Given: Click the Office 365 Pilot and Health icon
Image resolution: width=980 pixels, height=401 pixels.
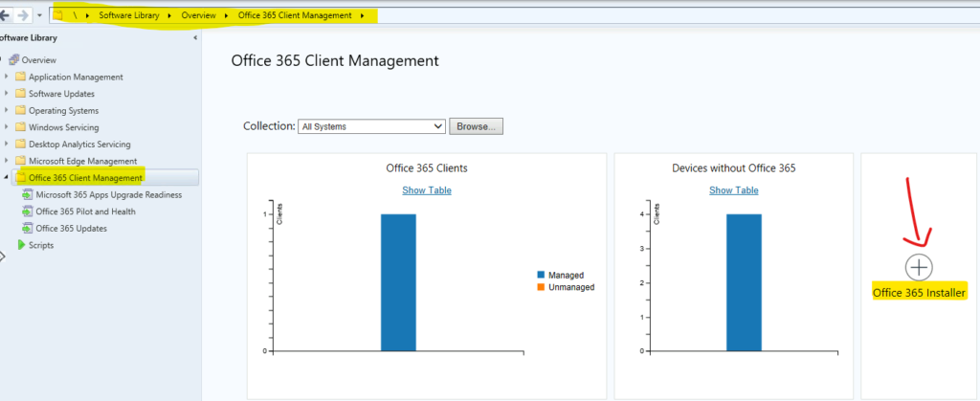Looking at the screenshot, I should pos(28,212).
